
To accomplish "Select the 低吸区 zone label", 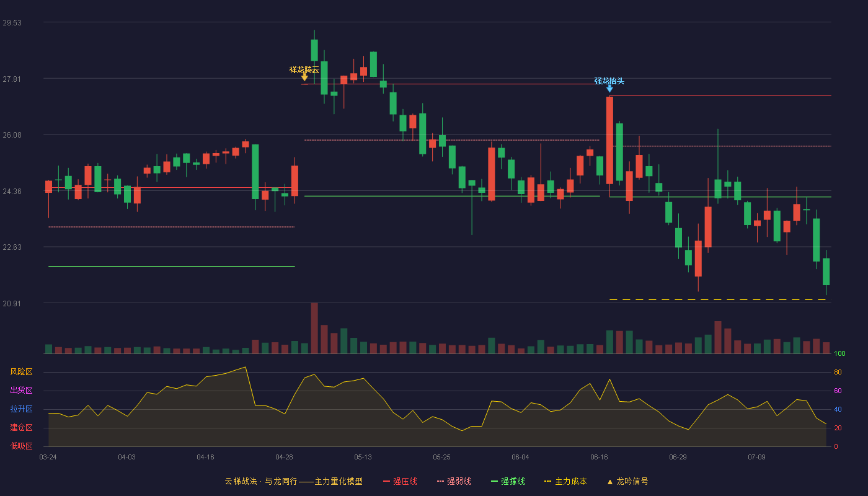I will [x=21, y=446].
